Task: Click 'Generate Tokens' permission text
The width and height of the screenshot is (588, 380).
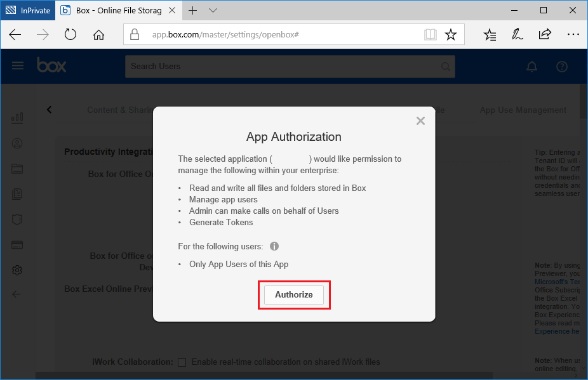Action: 221,222
